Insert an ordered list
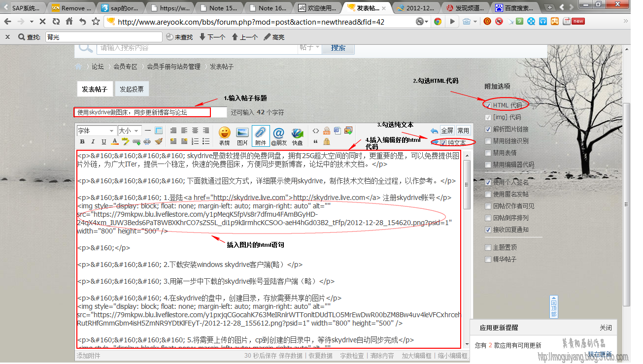 click(x=195, y=141)
